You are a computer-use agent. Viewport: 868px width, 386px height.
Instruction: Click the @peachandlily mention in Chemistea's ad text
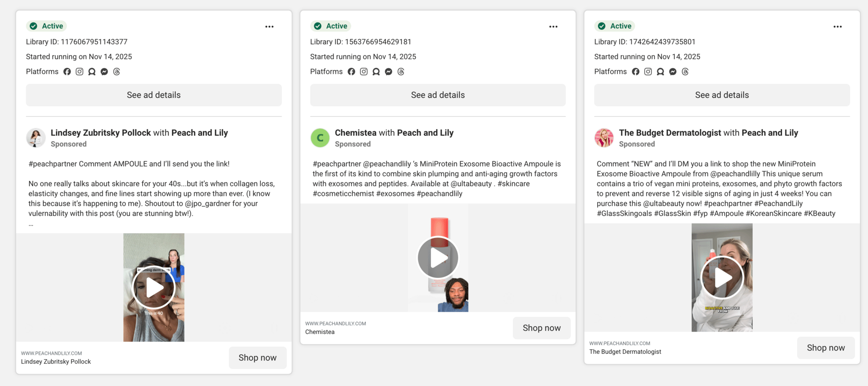387,164
